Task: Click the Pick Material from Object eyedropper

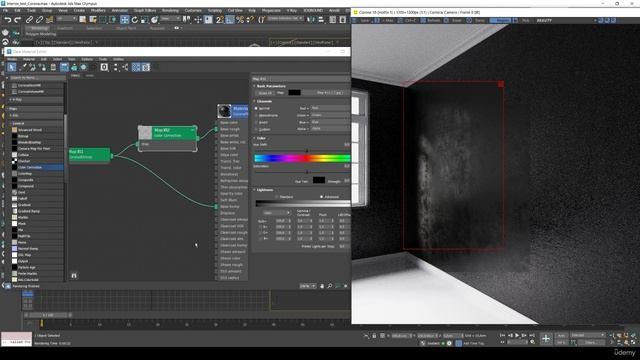Action: pos(23,67)
